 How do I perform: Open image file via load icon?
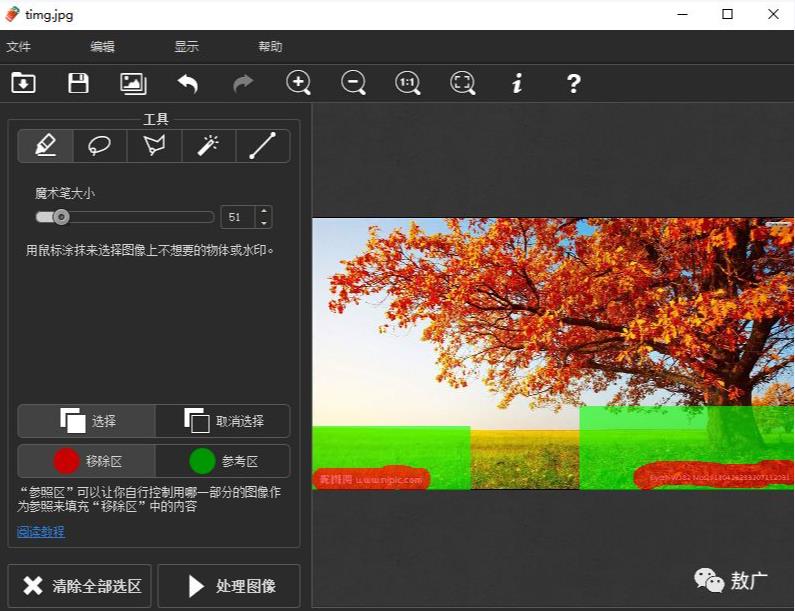click(x=23, y=83)
